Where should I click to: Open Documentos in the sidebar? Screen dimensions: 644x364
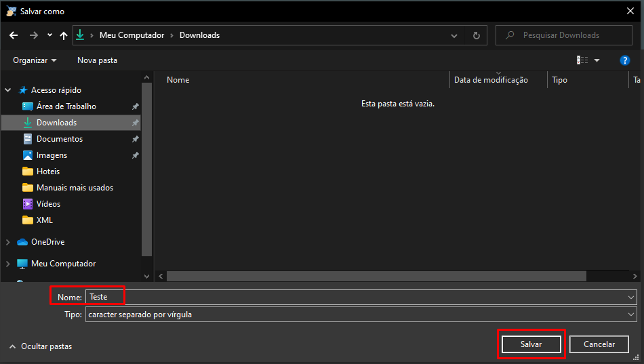(x=60, y=139)
